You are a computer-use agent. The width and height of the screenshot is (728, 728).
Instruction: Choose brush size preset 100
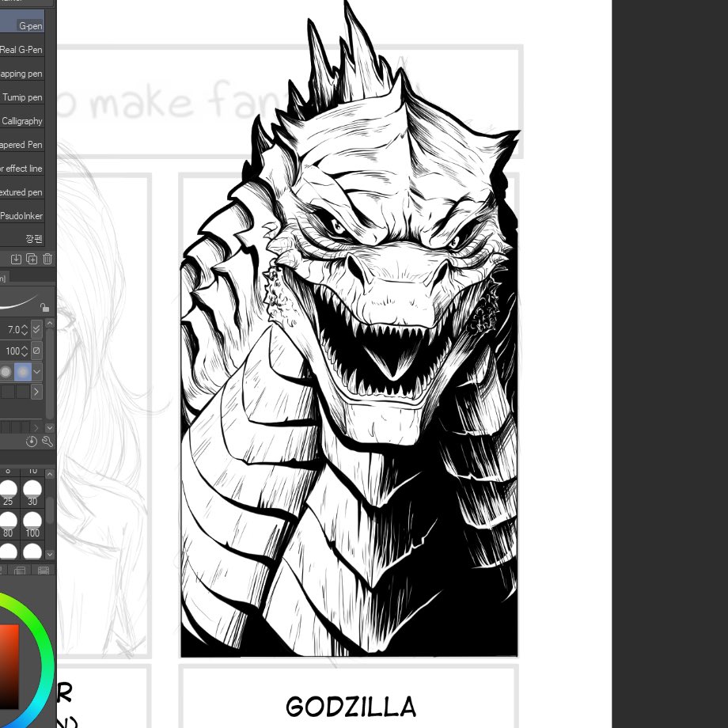pos(32,525)
